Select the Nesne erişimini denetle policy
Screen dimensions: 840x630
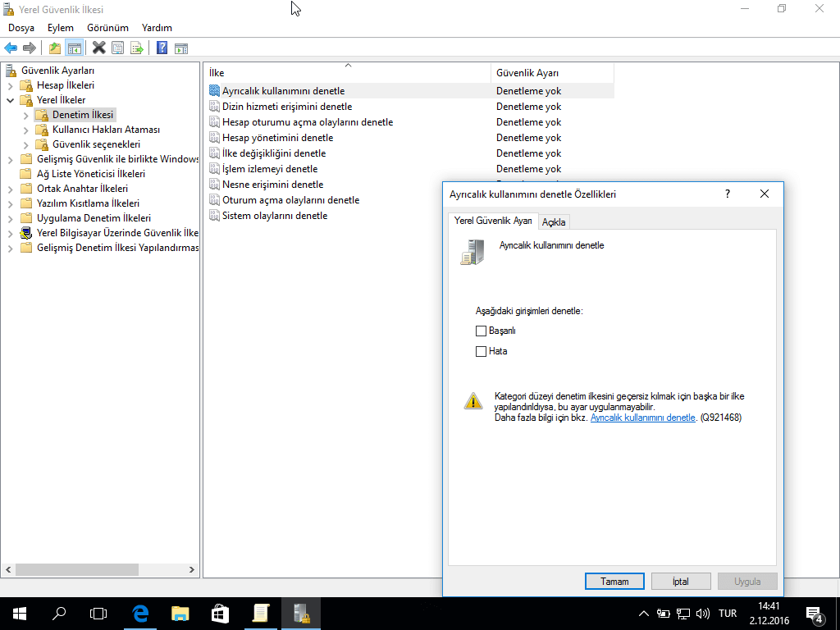272,185
